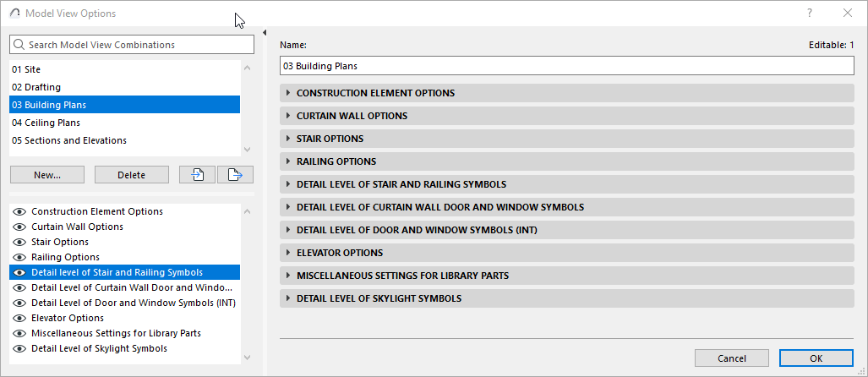
Task: Hide Elevator Options using its eye icon
Action: (x=19, y=318)
